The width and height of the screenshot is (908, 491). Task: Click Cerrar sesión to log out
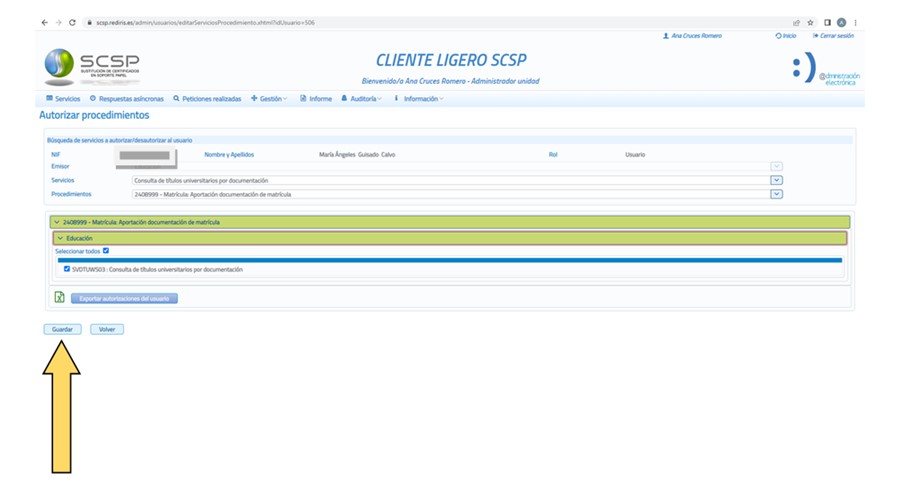click(833, 36)
